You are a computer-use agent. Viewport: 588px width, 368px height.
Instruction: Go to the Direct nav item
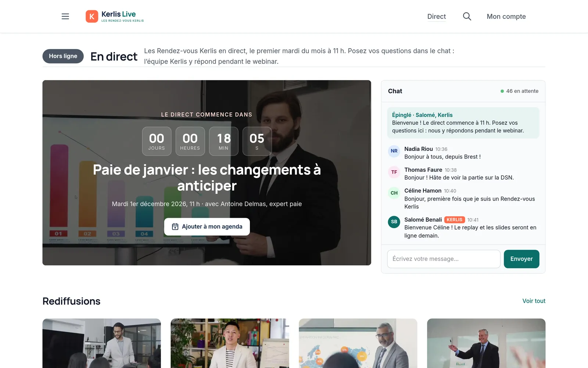(437, 17)
